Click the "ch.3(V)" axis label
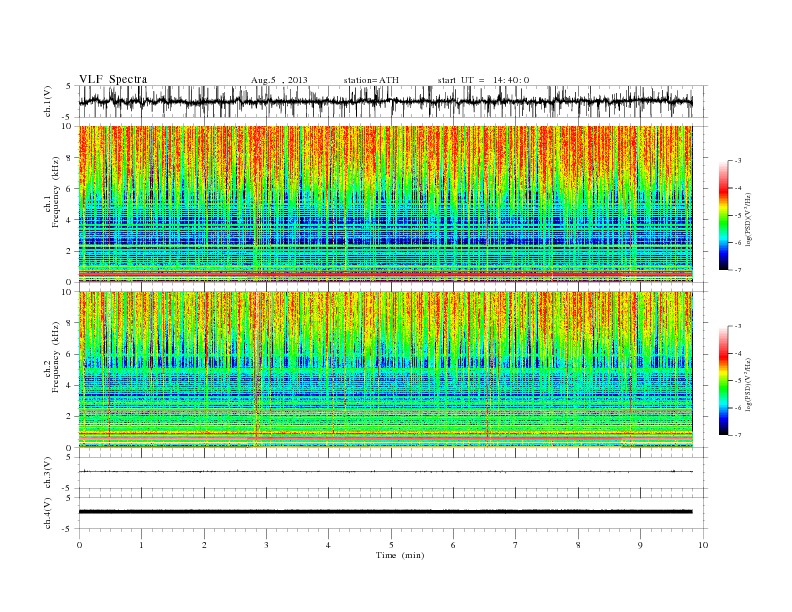792x612 pixels. tap(48, 473)
